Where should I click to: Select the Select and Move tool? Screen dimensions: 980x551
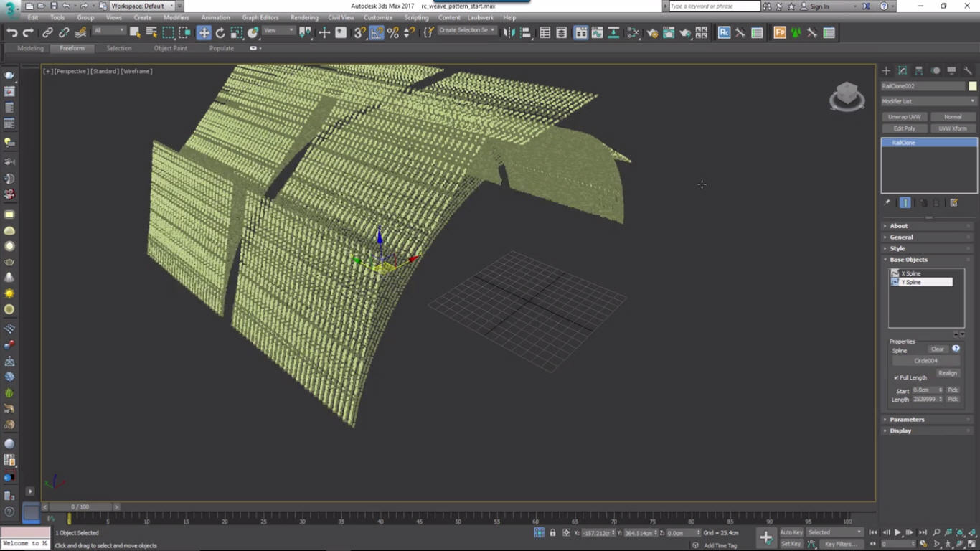coord(204,32)
